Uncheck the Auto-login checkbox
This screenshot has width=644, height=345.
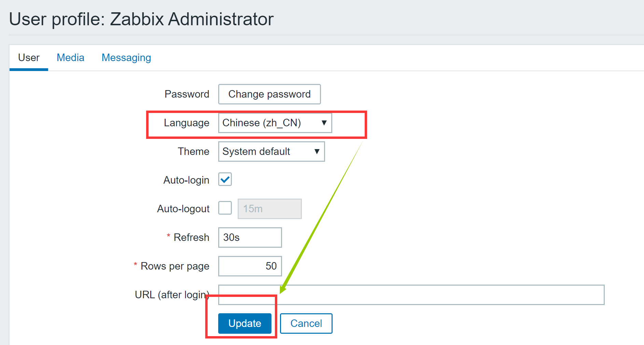point(225,179)
